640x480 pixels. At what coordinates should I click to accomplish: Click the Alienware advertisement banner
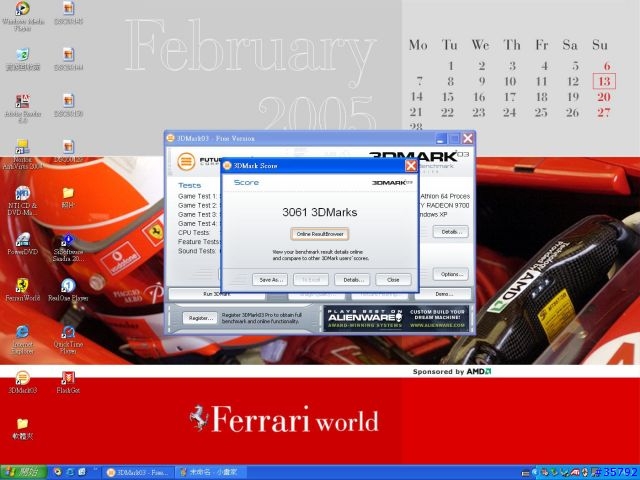396,318
